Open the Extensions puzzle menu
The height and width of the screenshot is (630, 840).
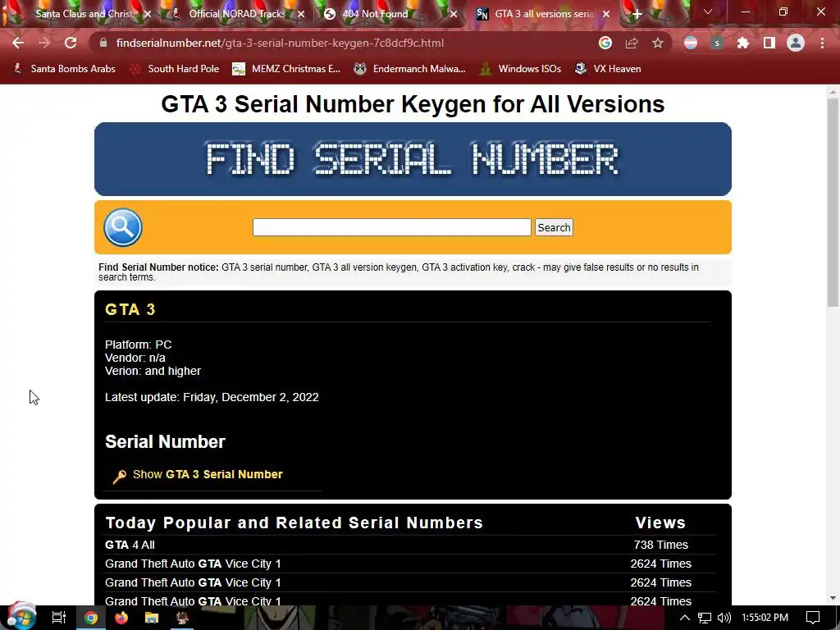[x=743, y=43]
